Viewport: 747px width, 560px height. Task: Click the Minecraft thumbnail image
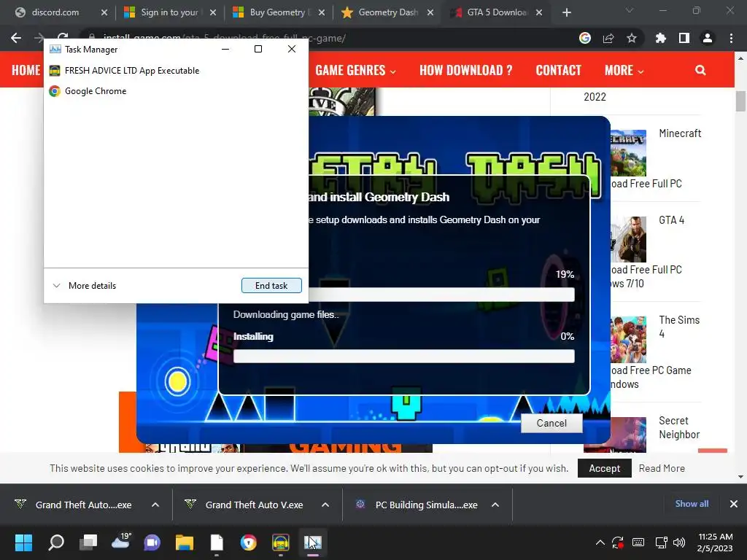pos(628,153)
